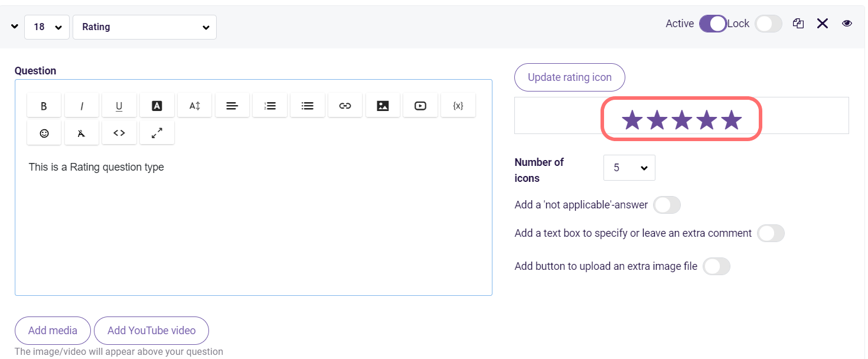This screenshot has width=868, height=359.
Task: Apply bold formatting in the question editor
Action: [44, 105]
